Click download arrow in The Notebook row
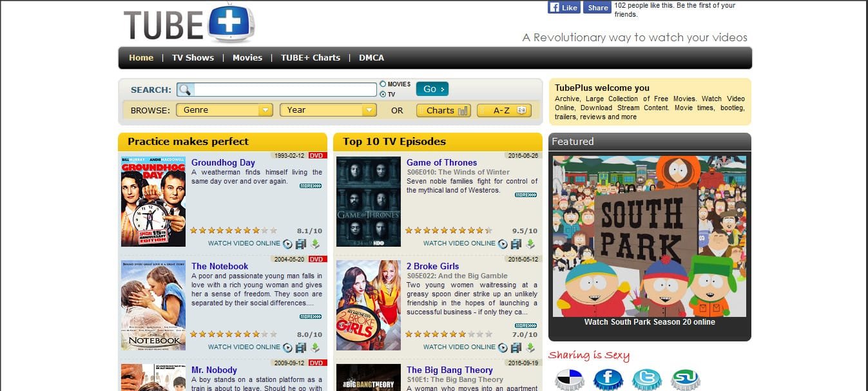Screen dimensions: 868x391 coord(315,347)
